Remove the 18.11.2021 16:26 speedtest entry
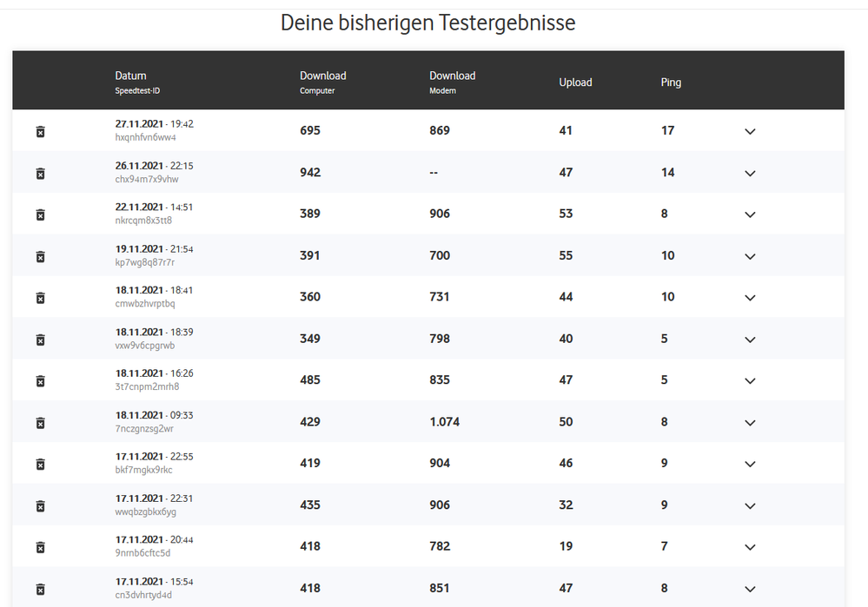The height and width of the screenshot is (607, 868). (x=40, y=381)
